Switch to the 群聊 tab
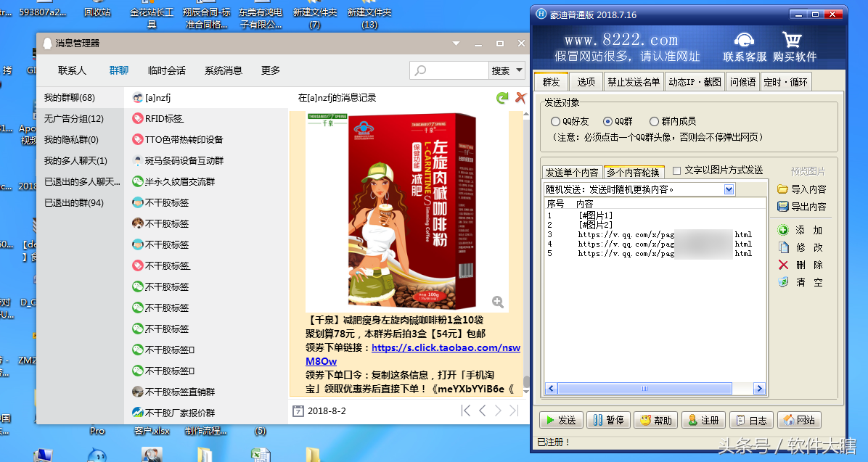 pyautogui.click(x=118, y=70)
